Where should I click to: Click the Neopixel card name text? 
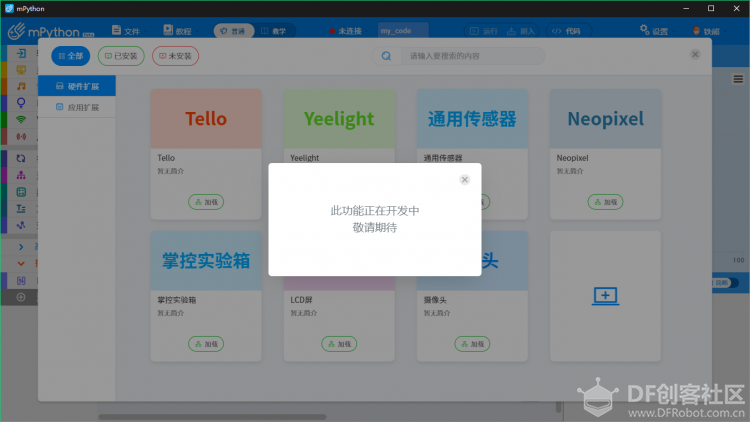pos(572,158)
